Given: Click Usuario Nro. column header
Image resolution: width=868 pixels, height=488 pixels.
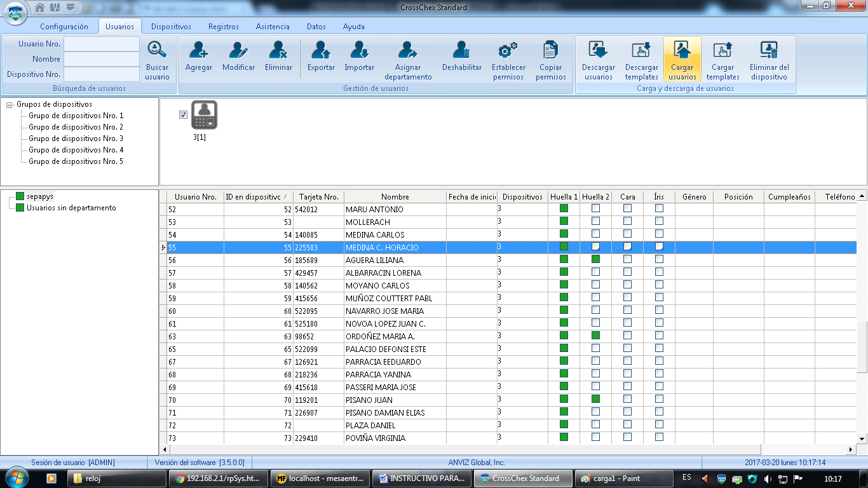Looking at the screenshot, I should click(x=195, y=197).
